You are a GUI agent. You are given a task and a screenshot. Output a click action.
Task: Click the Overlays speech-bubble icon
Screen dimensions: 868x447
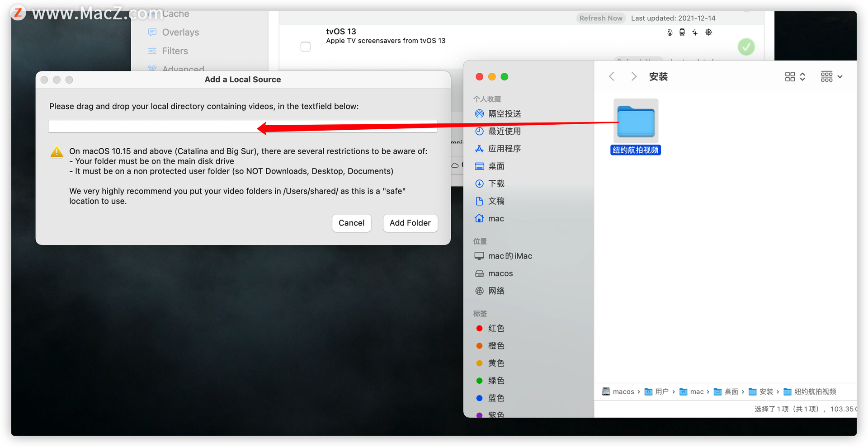152,32
